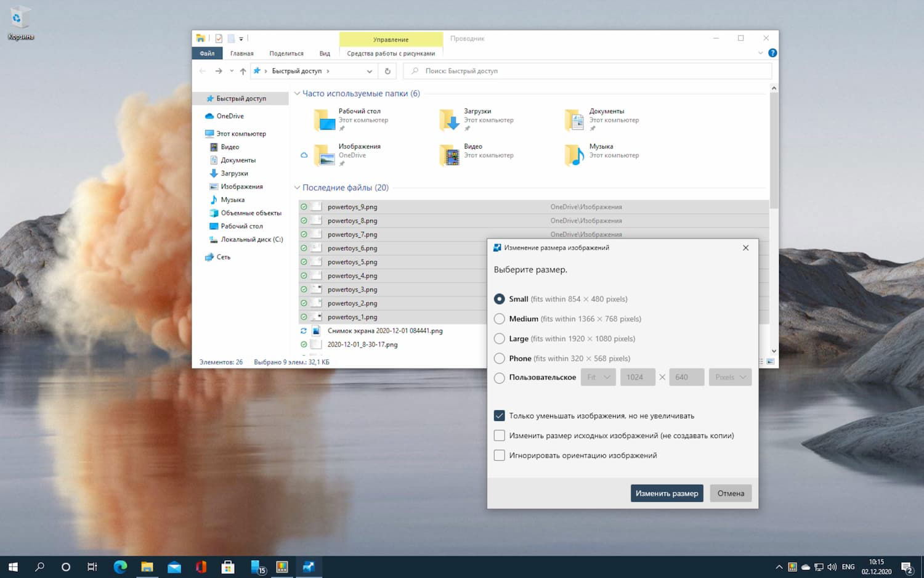Image resolution: width=924 pixels, height=578 pixels.
Task: Click the Explorer Forward arrow
Action: 219,71
